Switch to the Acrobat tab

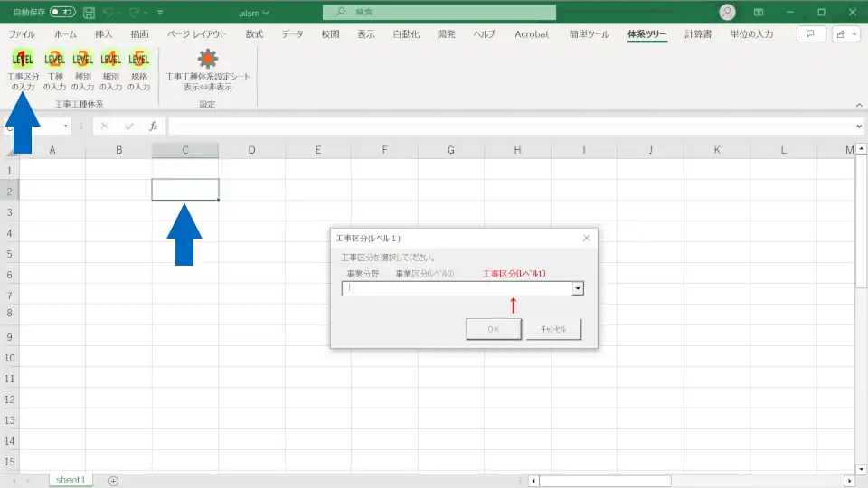532,34
